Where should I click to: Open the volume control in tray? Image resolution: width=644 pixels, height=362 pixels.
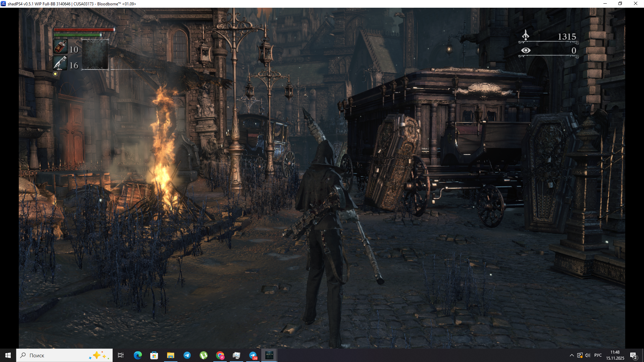coord(588,355)
